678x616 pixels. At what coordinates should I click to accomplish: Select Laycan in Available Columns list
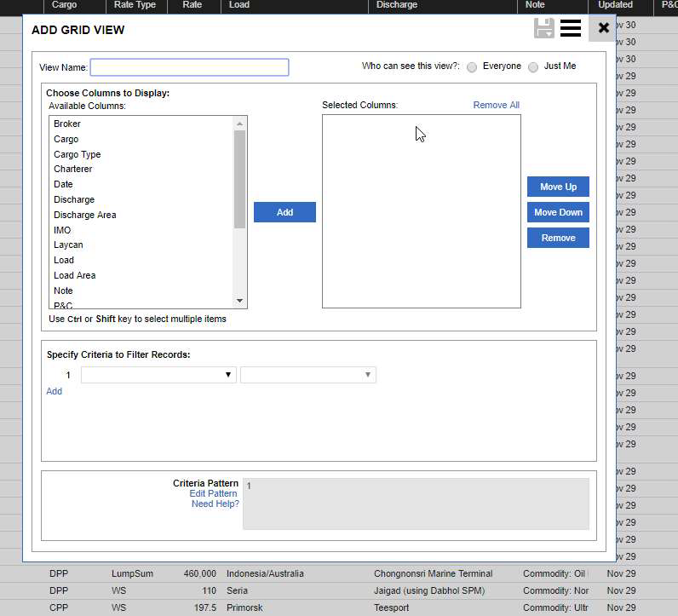tap(68, 245)
